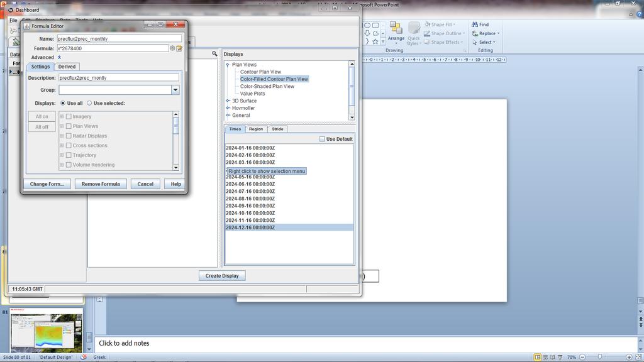Adjust the PowerPoint zoom slider

click(x=599, y=357)
